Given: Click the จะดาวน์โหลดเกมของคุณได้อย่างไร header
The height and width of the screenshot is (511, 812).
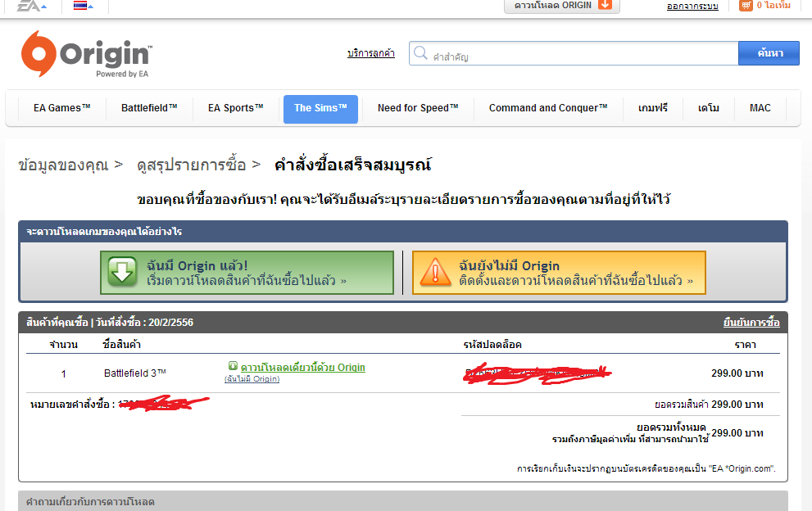Looking at the screenshot, I should pyautogui.click(x=104, y=232).
